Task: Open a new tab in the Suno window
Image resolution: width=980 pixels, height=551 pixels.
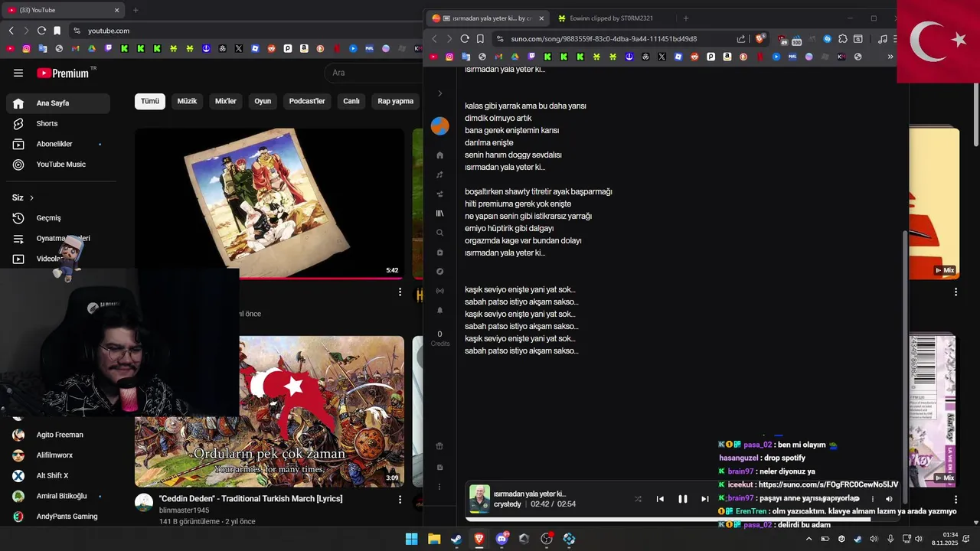Action: (x=686, y=18)
